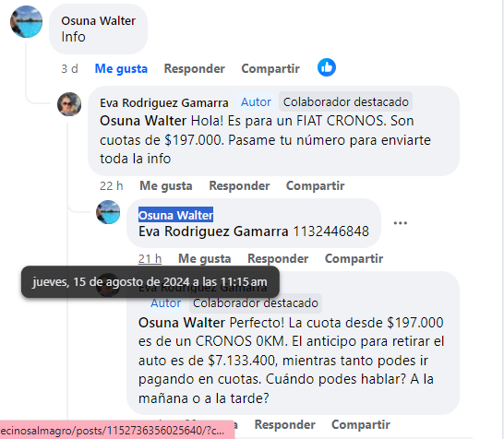This screenshot has width=504, height=439.
Task: Click Responder under the FIAT CRONOS reply
Action: pyautogui.click(x=239, y=186)
